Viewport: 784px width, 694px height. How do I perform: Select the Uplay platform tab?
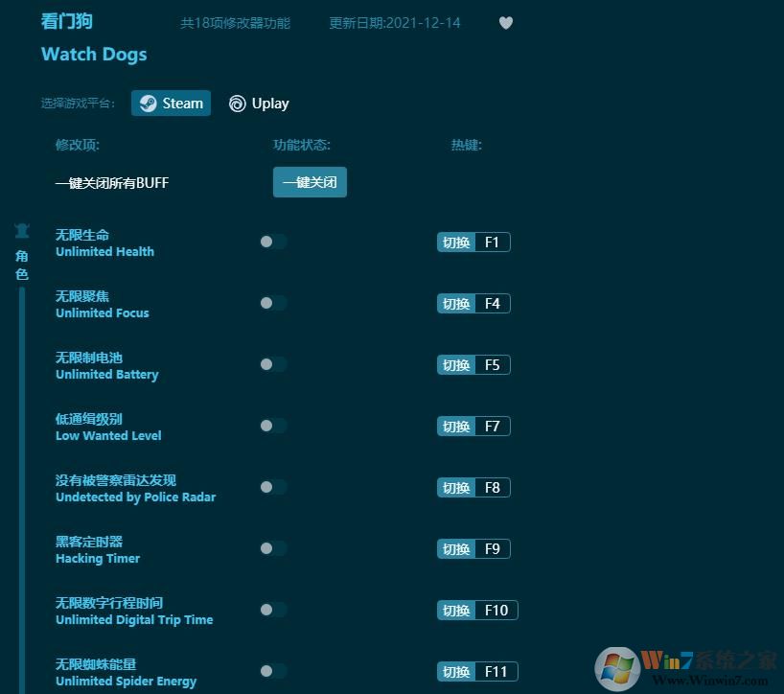tap(259, 104)
